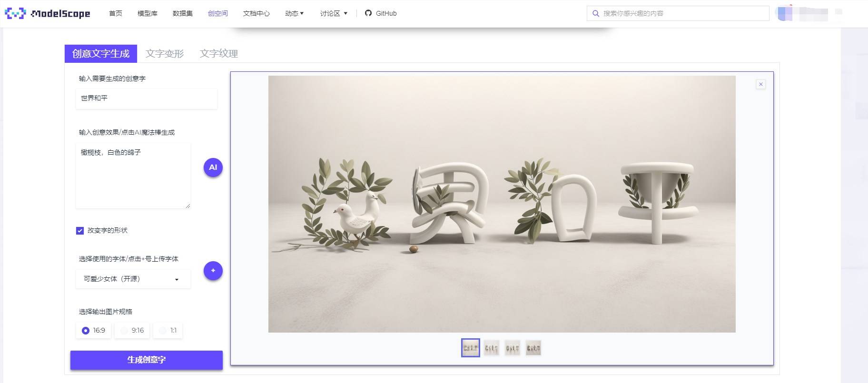Toggle the 改变字的形状 checkbox

(x=80, y=231)
